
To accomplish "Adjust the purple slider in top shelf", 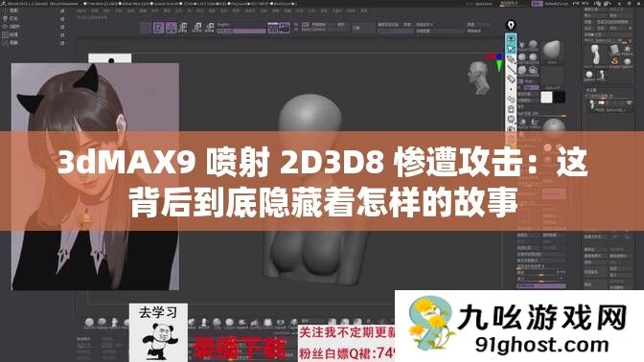I will (x=241, y=31).
